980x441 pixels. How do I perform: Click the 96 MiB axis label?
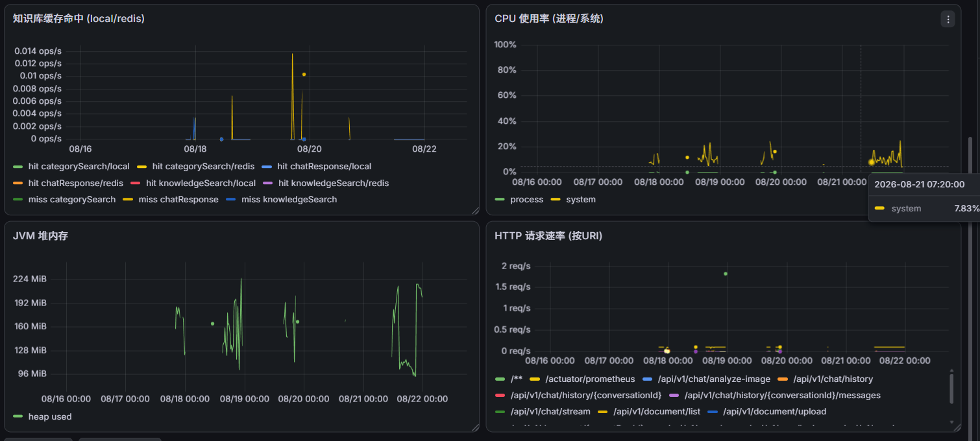click(32, 374)
